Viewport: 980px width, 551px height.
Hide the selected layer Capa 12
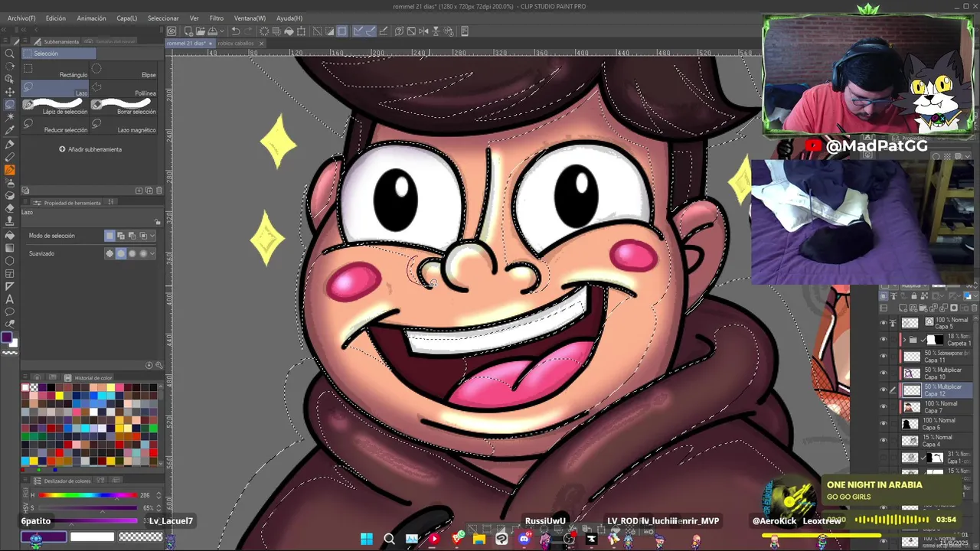pos(883,390)
